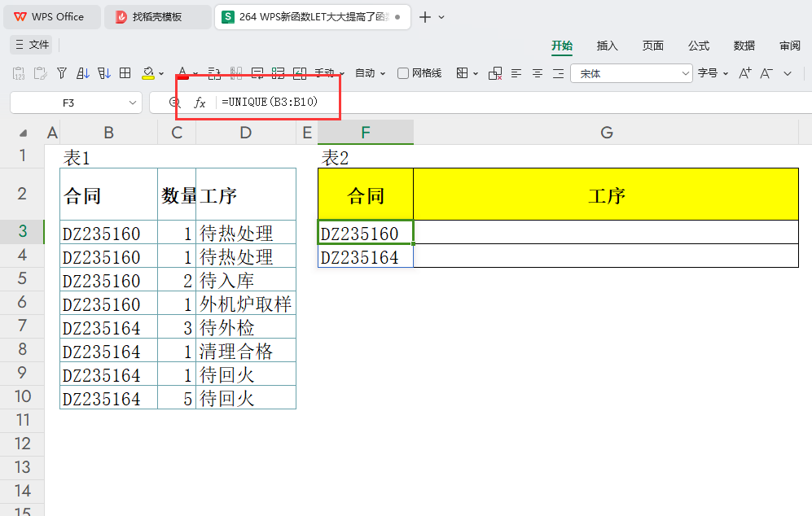The width and height of the screenshot is (812, 516).
Task: Click the 数量 header cell in 表1
Action: coord(177,195)
